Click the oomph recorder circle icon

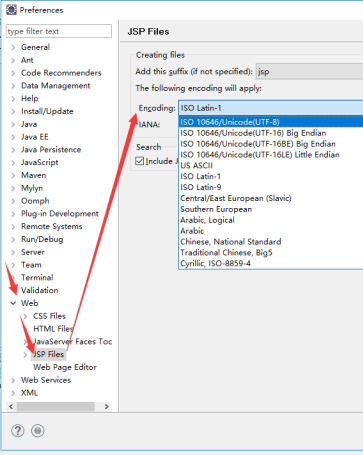click(38, 431)
